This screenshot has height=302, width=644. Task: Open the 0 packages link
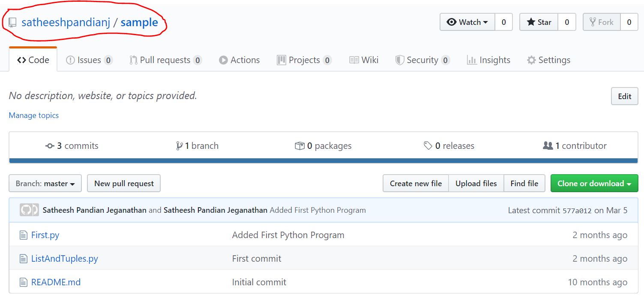[x=323, y=146]
